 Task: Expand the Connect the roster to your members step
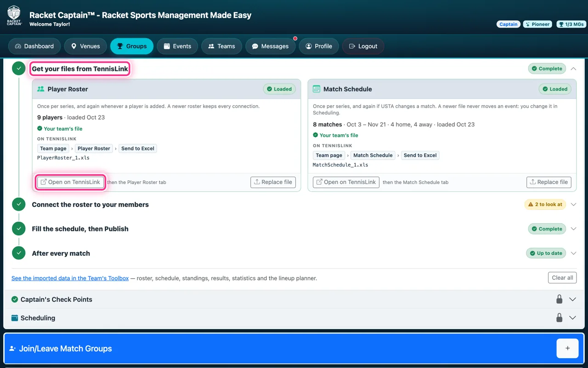coord(573,204)
